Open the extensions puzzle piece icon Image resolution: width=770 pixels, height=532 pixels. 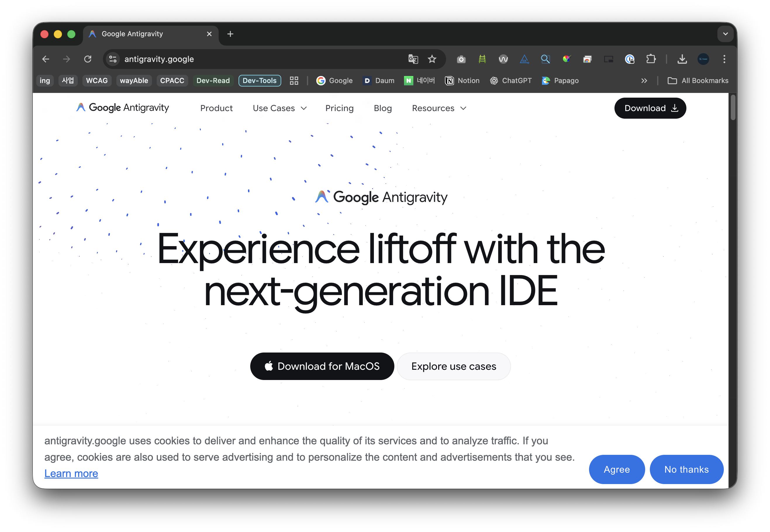(x=651, y=59)
